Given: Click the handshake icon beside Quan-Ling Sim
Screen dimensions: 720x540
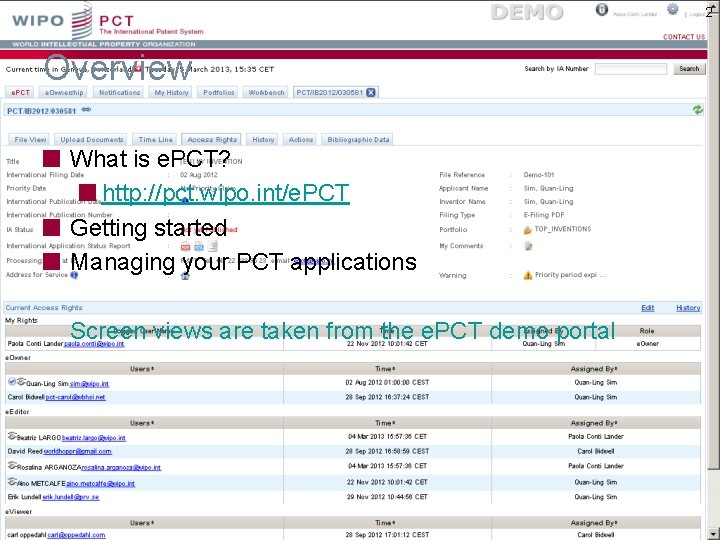Looking at the screenshot, I should (x=21, y=382).
